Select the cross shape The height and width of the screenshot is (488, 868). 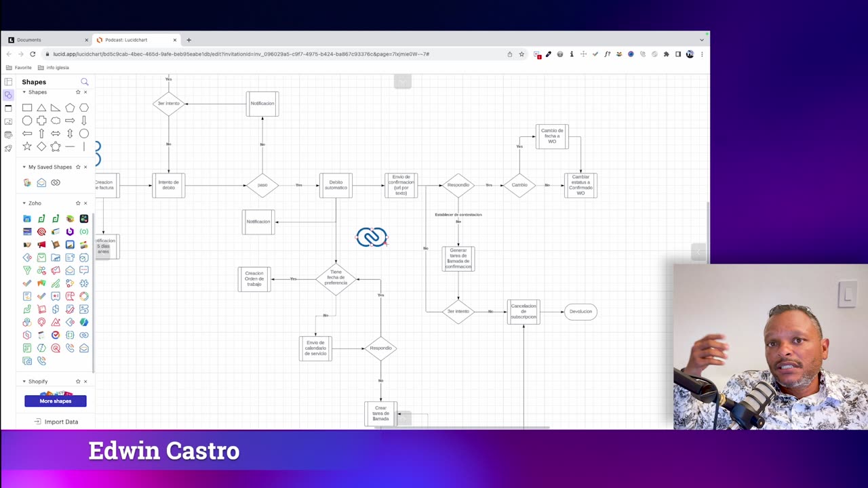click(41, 121)
